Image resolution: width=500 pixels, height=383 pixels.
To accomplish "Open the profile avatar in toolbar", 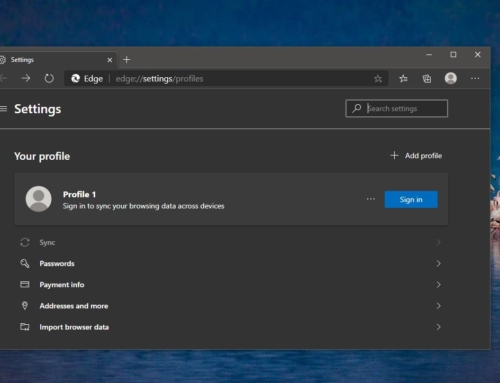I will pos(451,78).
